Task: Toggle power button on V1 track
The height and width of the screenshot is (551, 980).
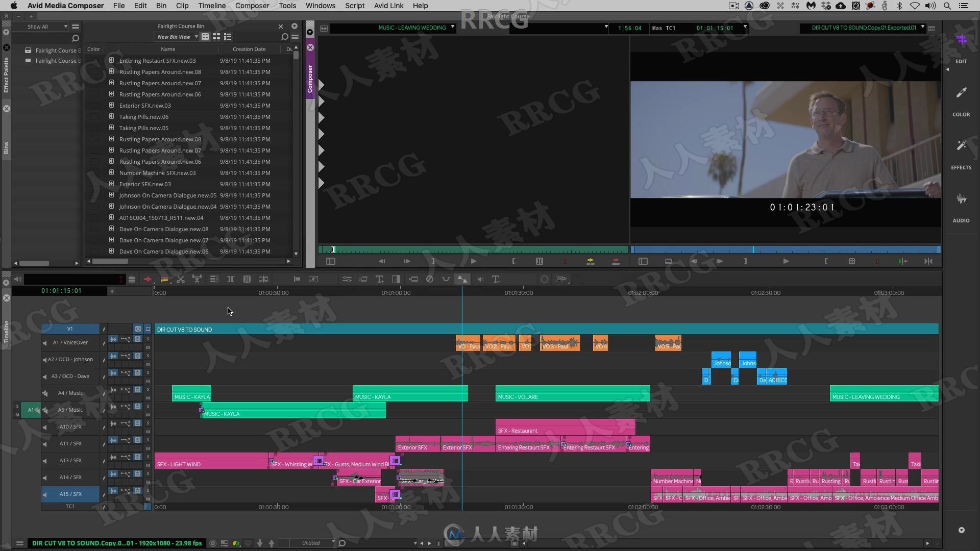Action: point(137,329)
